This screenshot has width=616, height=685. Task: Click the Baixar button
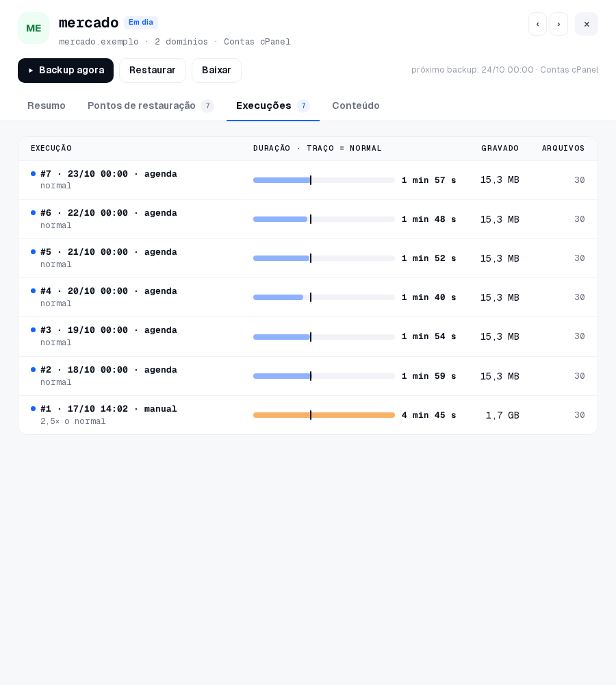pyautogui.click(x=216, y=71)
